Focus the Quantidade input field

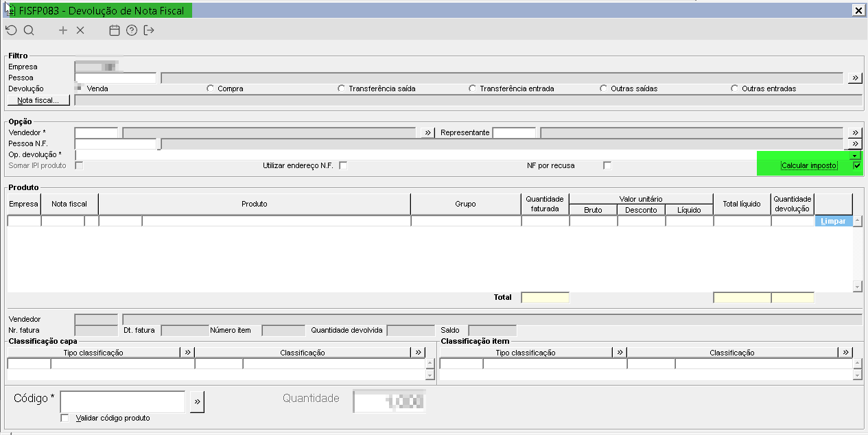click(x=390, y=402)
